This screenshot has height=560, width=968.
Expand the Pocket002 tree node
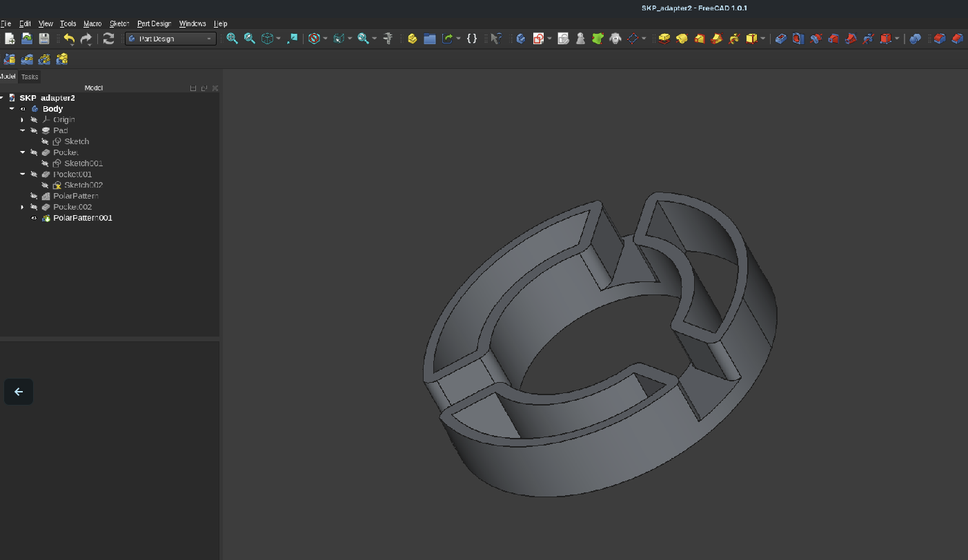tap(22, 207)
